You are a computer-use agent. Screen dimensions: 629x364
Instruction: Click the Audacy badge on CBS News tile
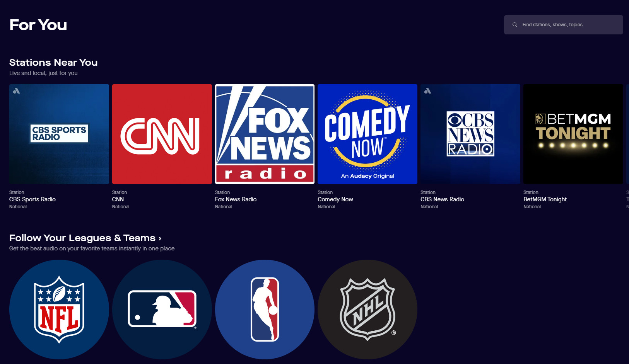(428, 91)
